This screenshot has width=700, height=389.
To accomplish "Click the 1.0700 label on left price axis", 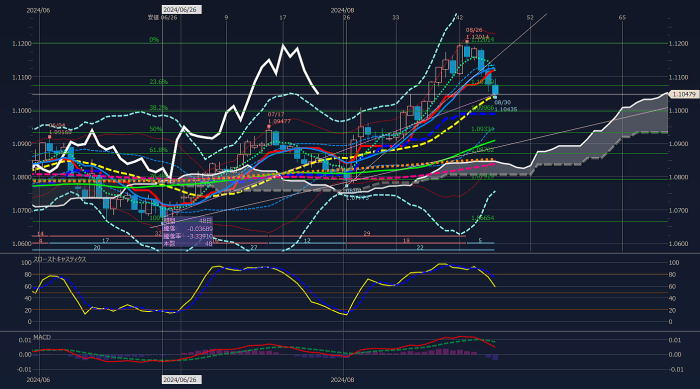I will [22, 210].
